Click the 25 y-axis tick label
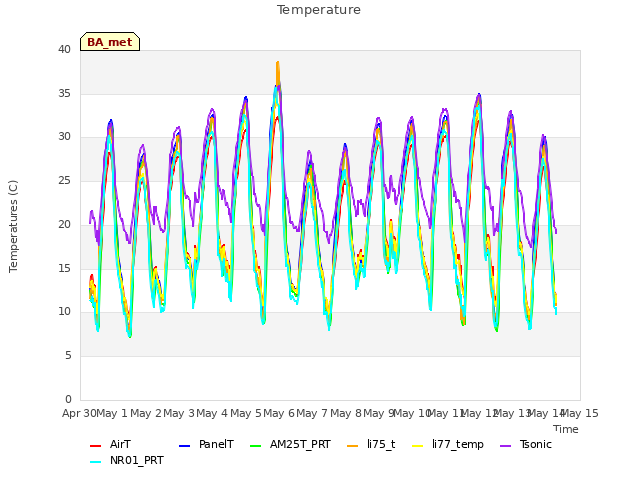Viewport: 640px width, 480px height. 64,181
